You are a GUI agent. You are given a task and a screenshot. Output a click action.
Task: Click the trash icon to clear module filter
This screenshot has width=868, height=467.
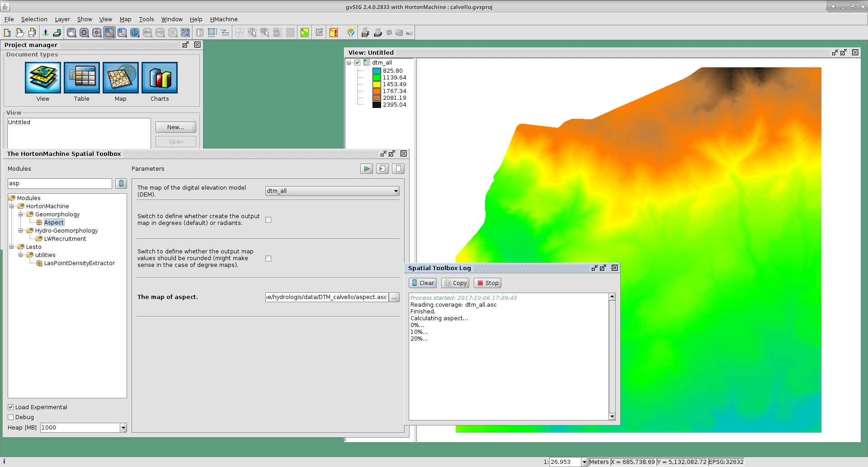[121, 183]
